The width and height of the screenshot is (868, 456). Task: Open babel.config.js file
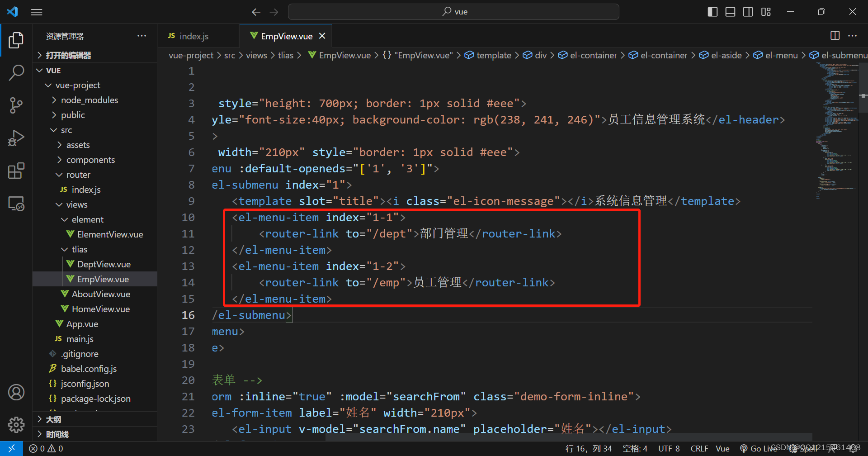click(x=95, y=369)
